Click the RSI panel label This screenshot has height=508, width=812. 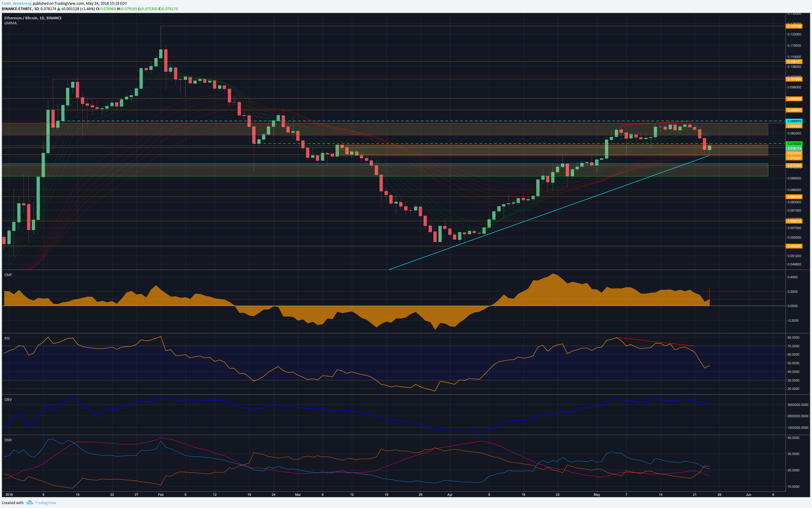[7, 338]
